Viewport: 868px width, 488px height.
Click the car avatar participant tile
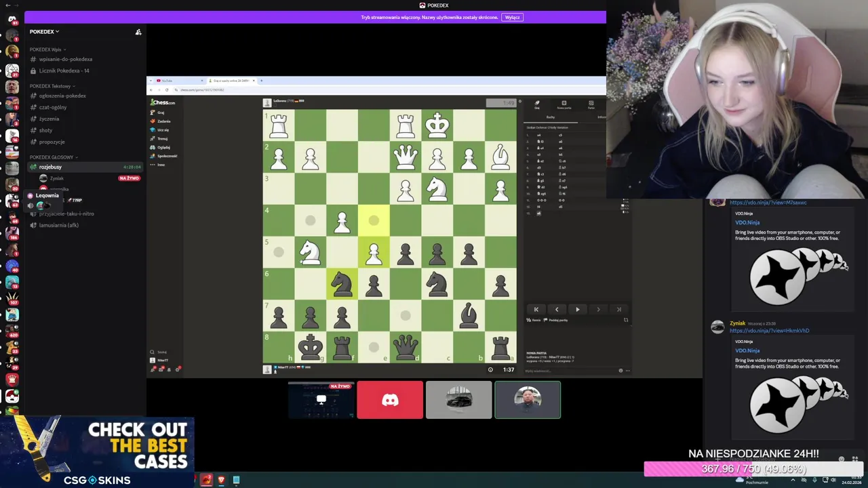coord(458,400)
